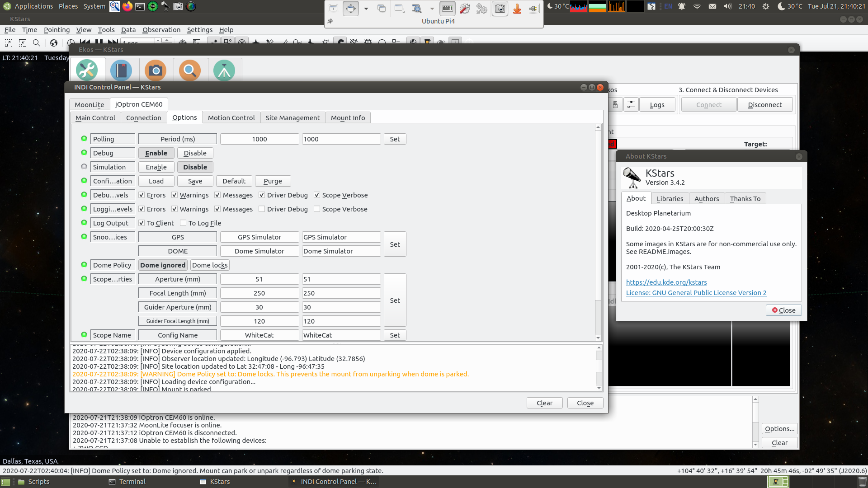Viewport: 868px width, 488px height.
Task: Enable the To Log File checkbox
Action: coord(183,223)
